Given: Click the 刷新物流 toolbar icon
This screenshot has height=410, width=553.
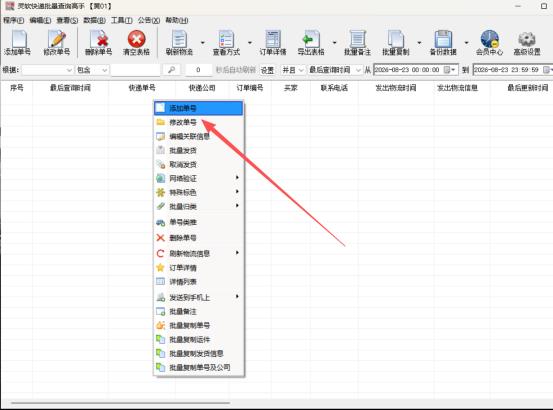Looking at the screenshot, I should [x=179, y=43].
